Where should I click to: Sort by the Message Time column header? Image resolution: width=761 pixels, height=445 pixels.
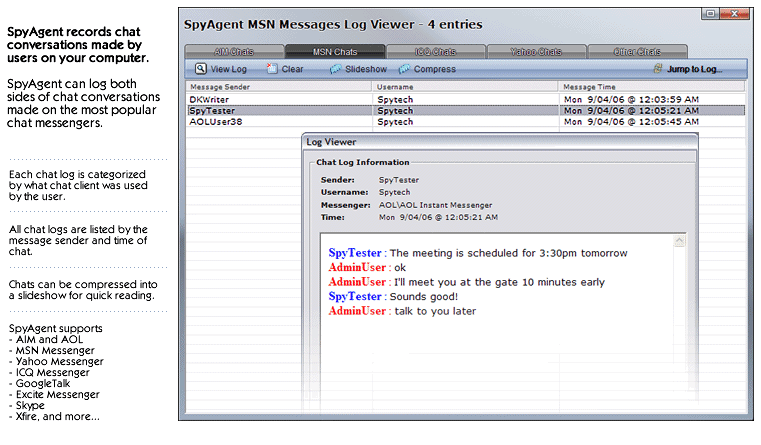pos(651,87)
